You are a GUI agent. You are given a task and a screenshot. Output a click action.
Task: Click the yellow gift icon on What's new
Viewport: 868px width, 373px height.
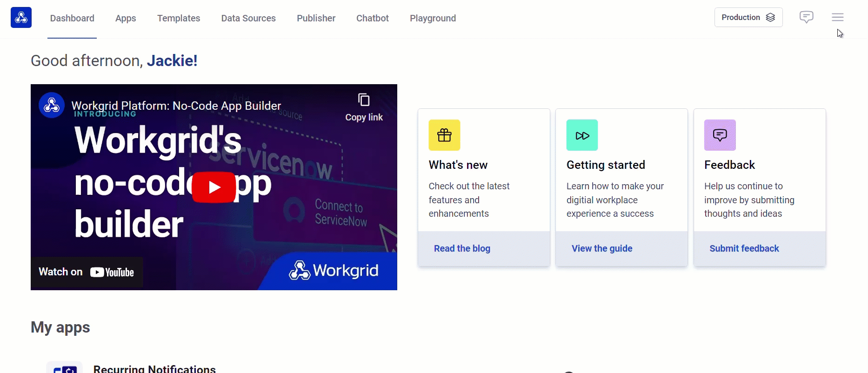[x=444, y=135]
